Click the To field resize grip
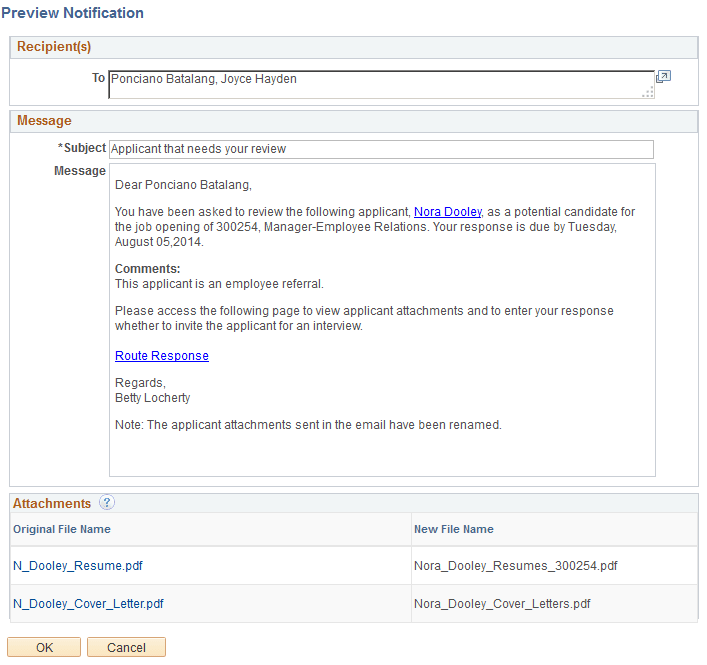The height and width of the screenshot is (665, 707). point(648,93)
